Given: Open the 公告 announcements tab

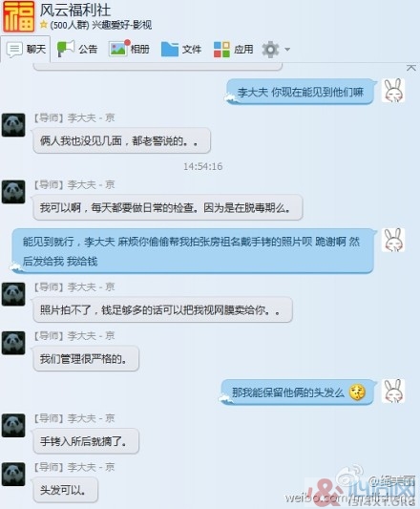Looking at the screenshot, I should (77, 50).
